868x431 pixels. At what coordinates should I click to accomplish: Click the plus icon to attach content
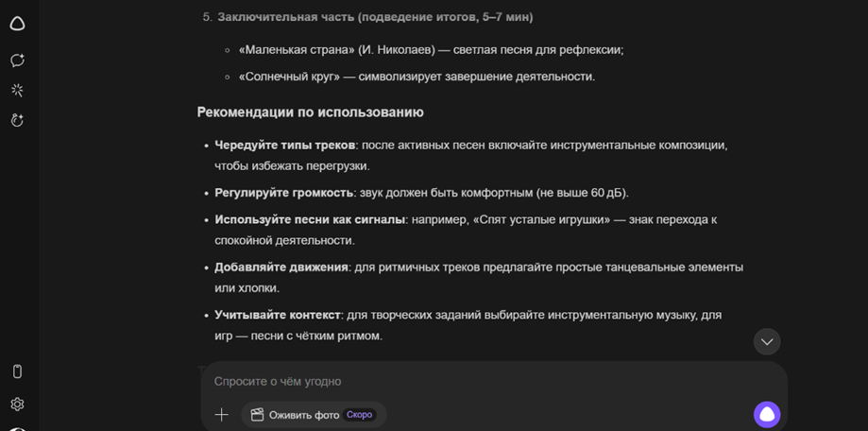(x=221, y=414)
